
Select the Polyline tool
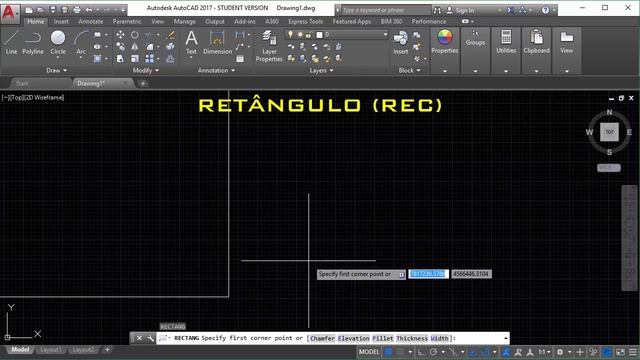[x=33, y=43]
